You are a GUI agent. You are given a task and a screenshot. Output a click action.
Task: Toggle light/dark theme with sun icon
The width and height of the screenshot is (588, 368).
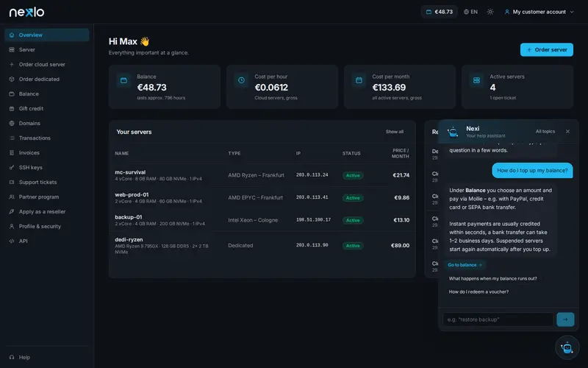[x=490, y=12]
